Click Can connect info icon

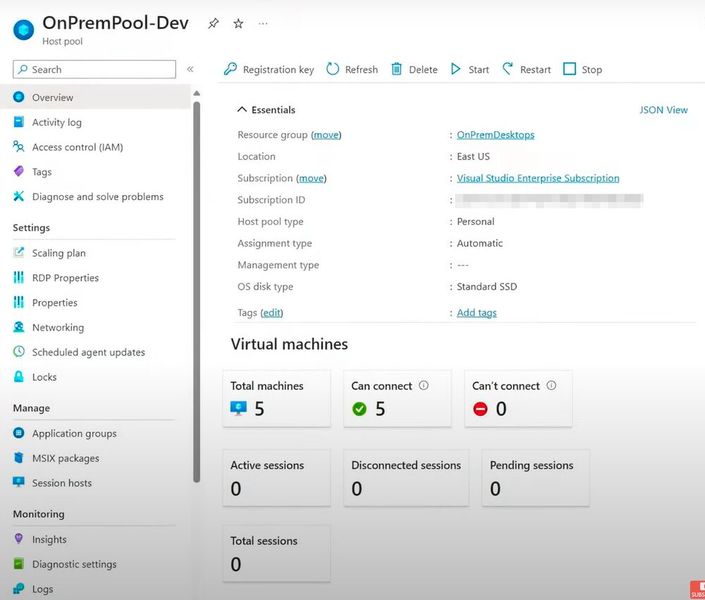424,385
